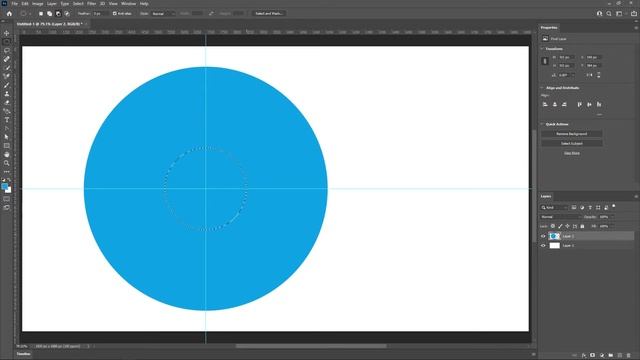Viewport: 640px width, 360px height.
Task: Create a new layer icon
Action: click(x=620, y=356)
